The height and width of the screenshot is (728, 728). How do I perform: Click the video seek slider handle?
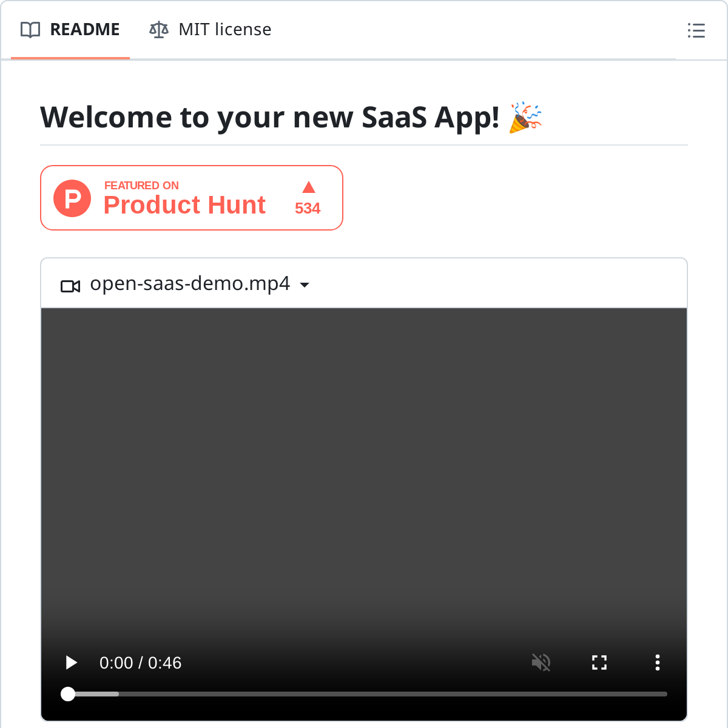[x=68, y=694]
